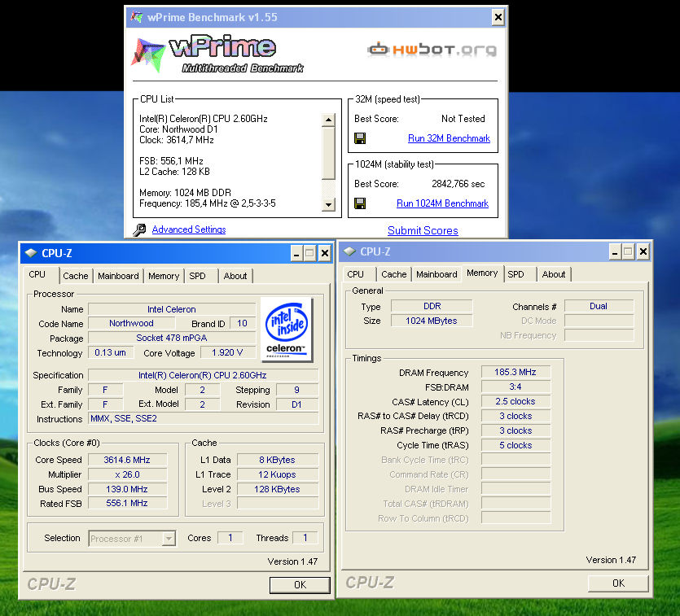The image size is (680, 616).
Task: Open Advanced Settings link
Action: pyautogui.click(x=189, y=229)
